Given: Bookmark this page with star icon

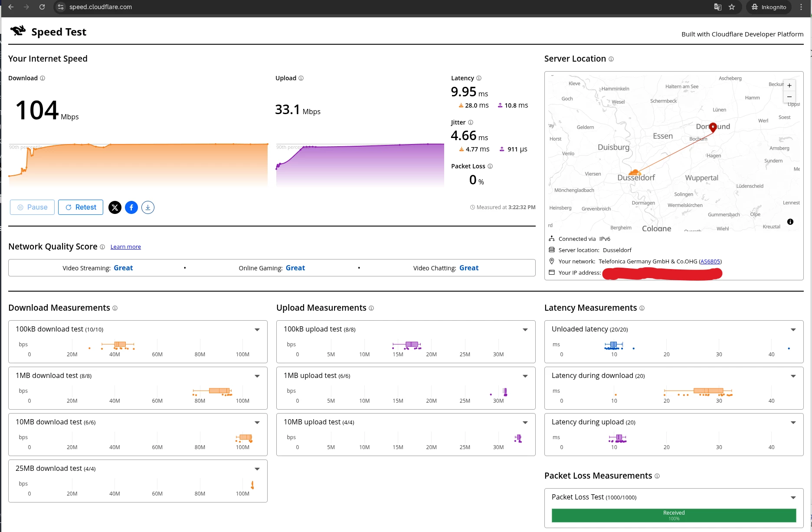Looking at the screenshot, I should (732, 7).
